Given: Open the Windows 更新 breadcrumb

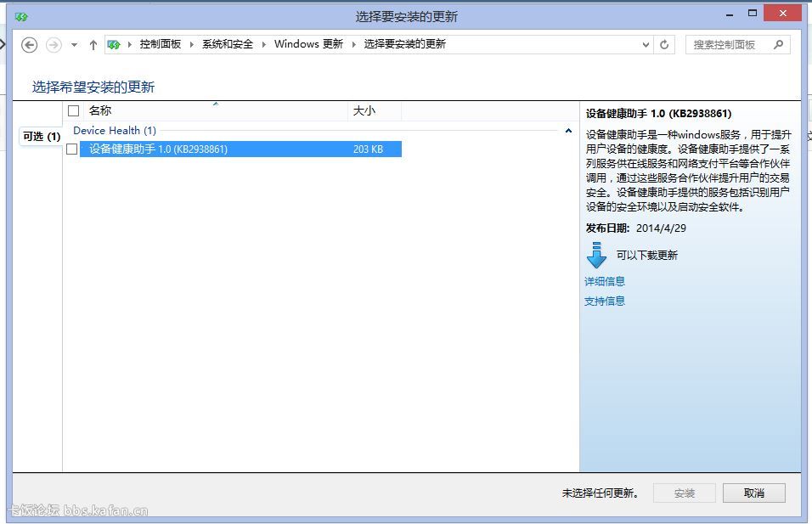Looking at the screenshot, I should [308, 44].
